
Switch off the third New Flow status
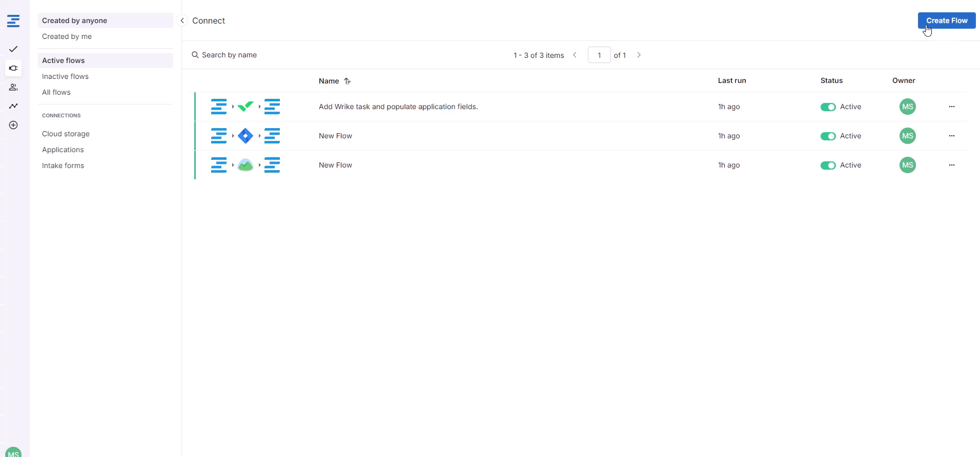(x=828, y=165)
